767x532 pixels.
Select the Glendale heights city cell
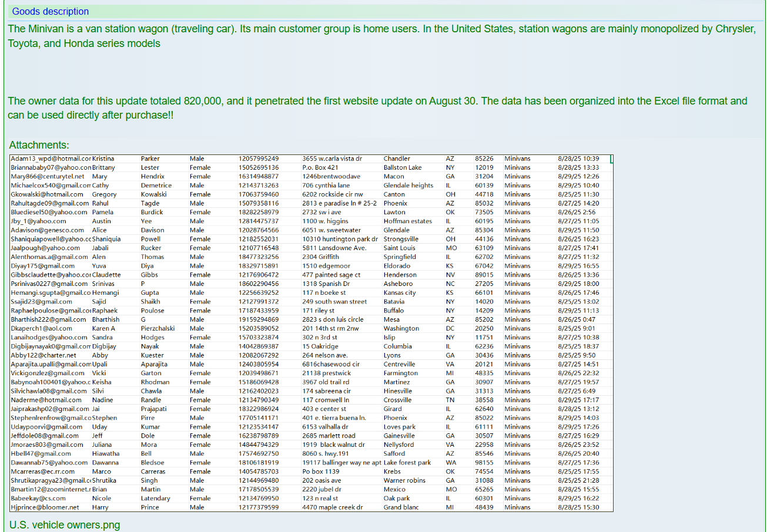pos(408,186)
